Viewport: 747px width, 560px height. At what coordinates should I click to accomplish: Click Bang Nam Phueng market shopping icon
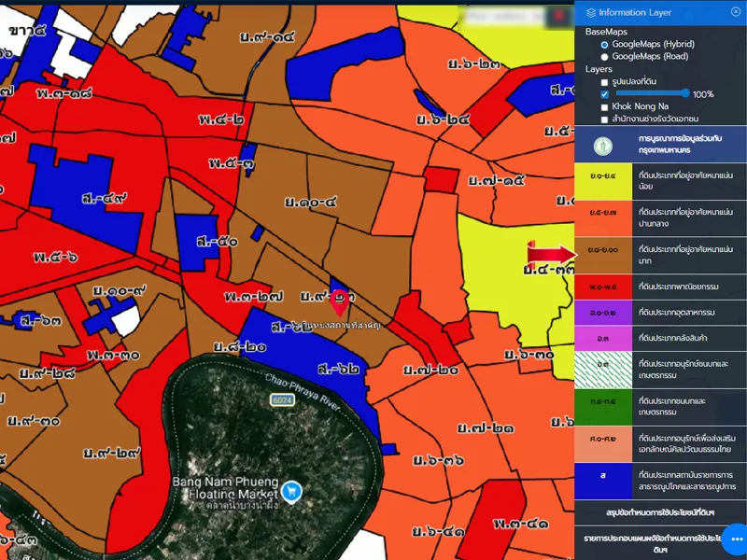click(x=291, y=489)
